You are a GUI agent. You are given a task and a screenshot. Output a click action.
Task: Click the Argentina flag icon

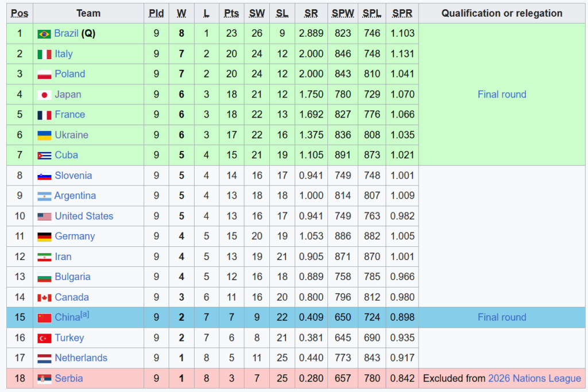[x=44, y=196]
